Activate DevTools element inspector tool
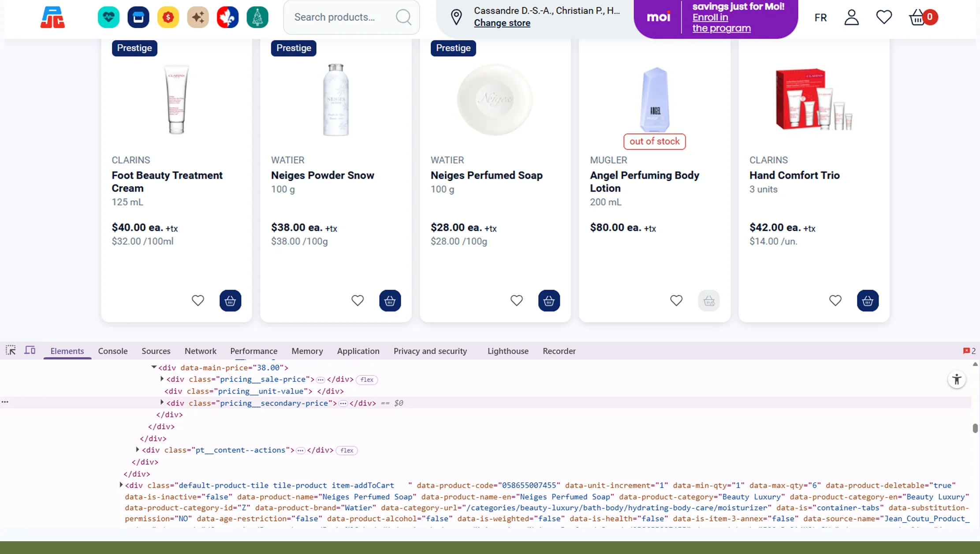 [10, 350]
